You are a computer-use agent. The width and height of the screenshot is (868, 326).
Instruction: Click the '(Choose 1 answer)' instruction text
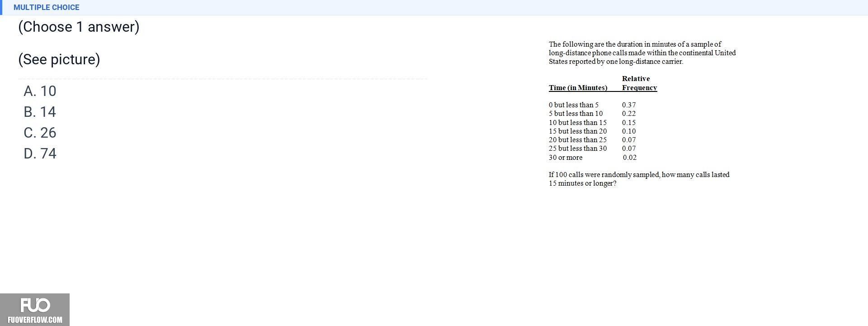[x=79, y=27]
